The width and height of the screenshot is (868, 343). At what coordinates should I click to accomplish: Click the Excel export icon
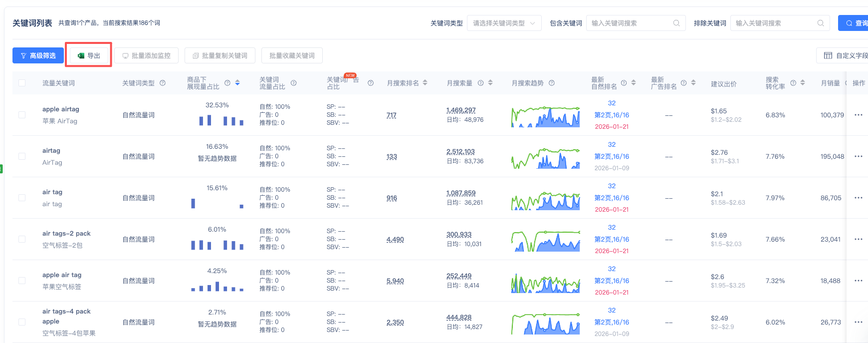click(x=81, y=56)
